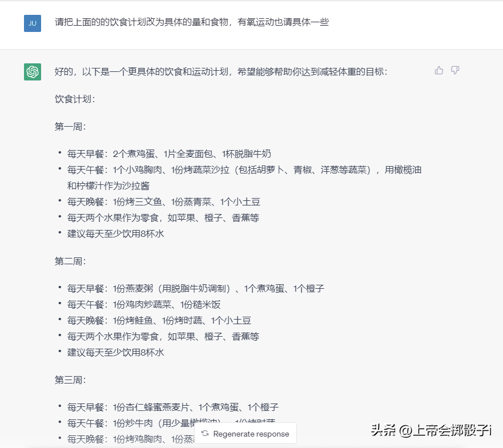The height and width of the screenshot is (448, 503).
Task: Select the 第一周 heading
Action: tap(70, 127)
